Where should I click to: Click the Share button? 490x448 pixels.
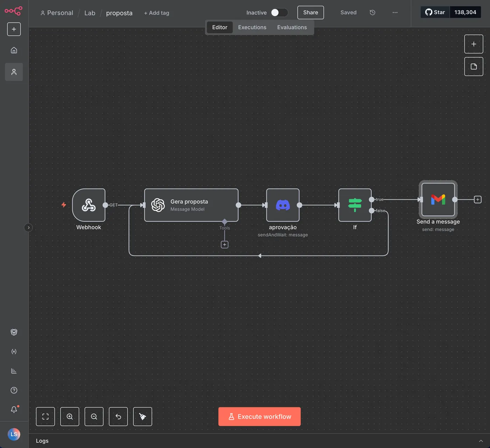tap(310, 13)
